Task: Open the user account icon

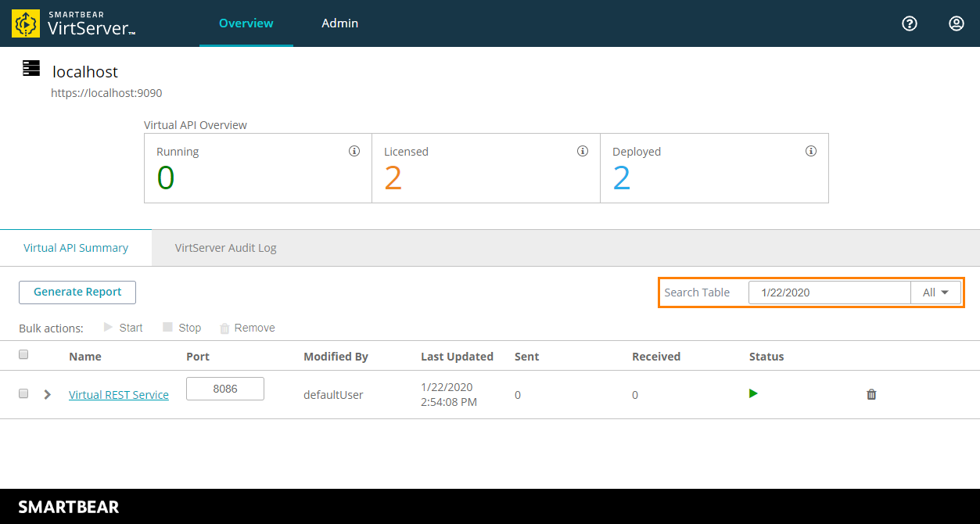Action: coord(956,23)
